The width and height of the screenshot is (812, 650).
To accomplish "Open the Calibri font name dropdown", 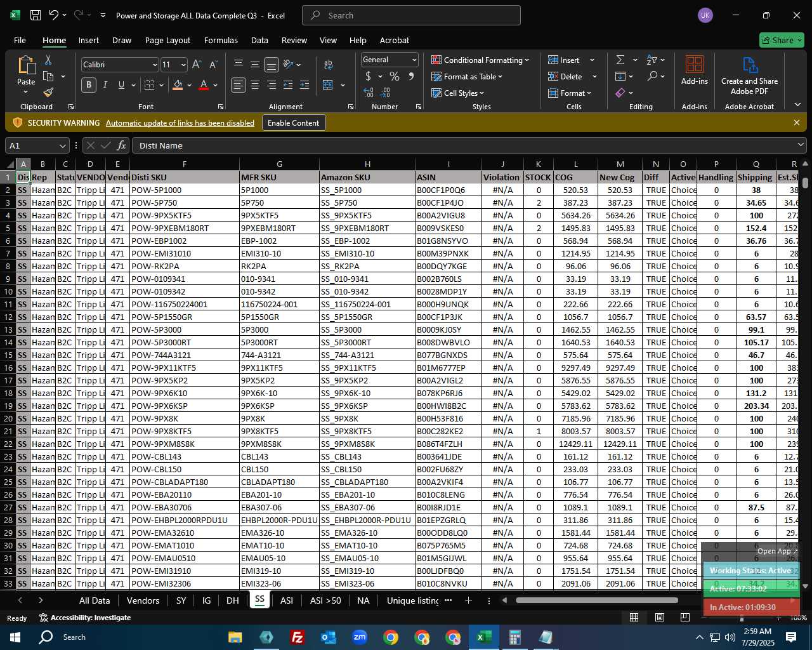I will coord(154,65).
